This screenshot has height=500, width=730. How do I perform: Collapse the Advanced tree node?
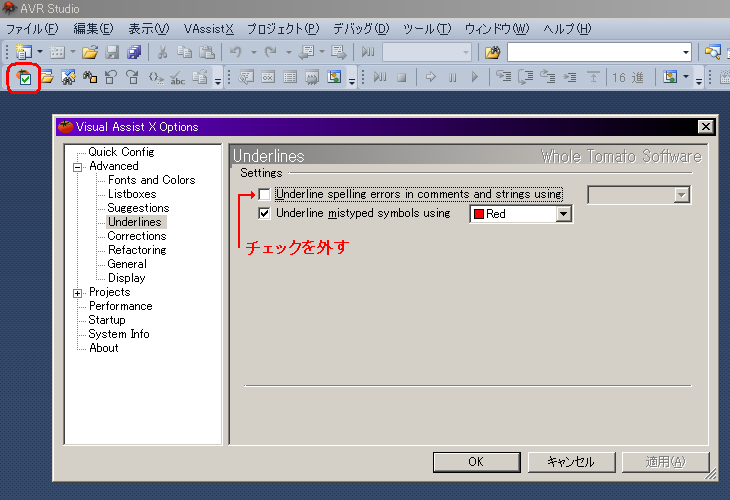(78, 167)
